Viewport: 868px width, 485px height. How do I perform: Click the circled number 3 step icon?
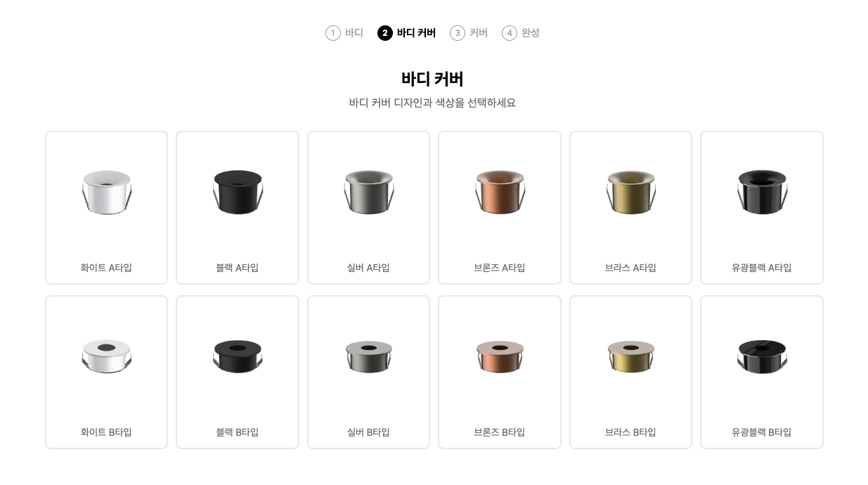point(458,33)
